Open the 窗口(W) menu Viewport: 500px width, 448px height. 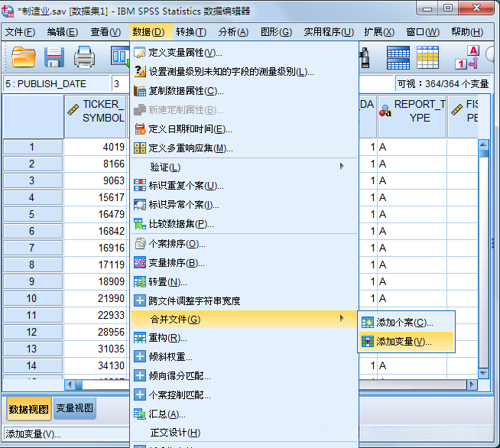pos(423,32)
